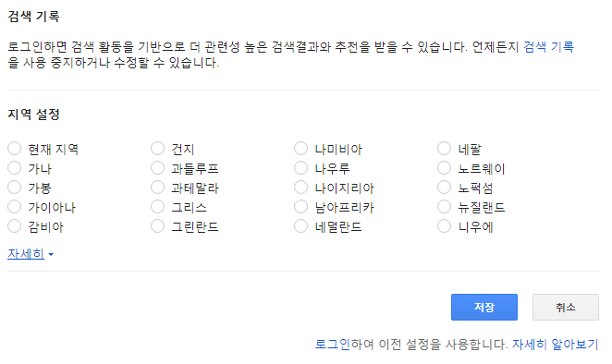
Task: Choose 나미비아 radio button
Action: [x=301, y=148]
